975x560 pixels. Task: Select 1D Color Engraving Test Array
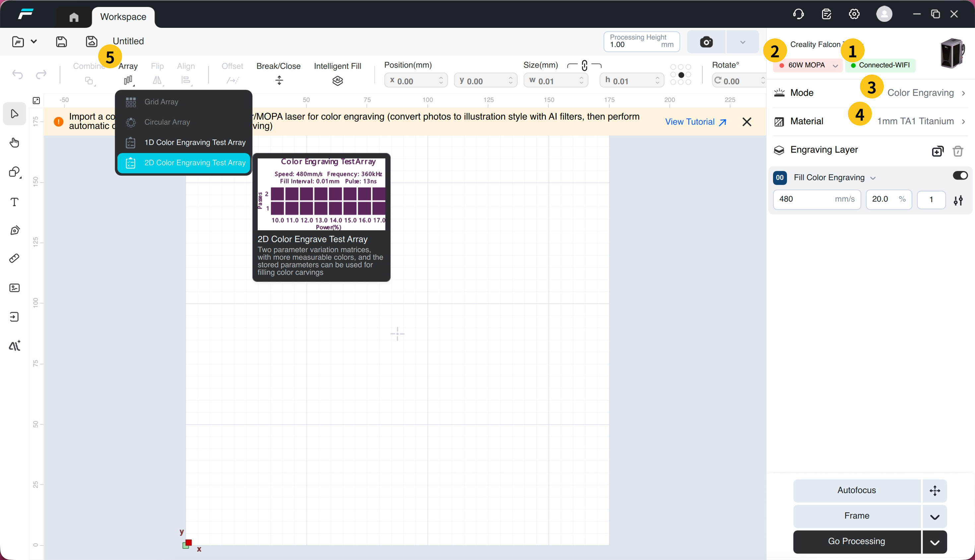click(x=184, y=142)
